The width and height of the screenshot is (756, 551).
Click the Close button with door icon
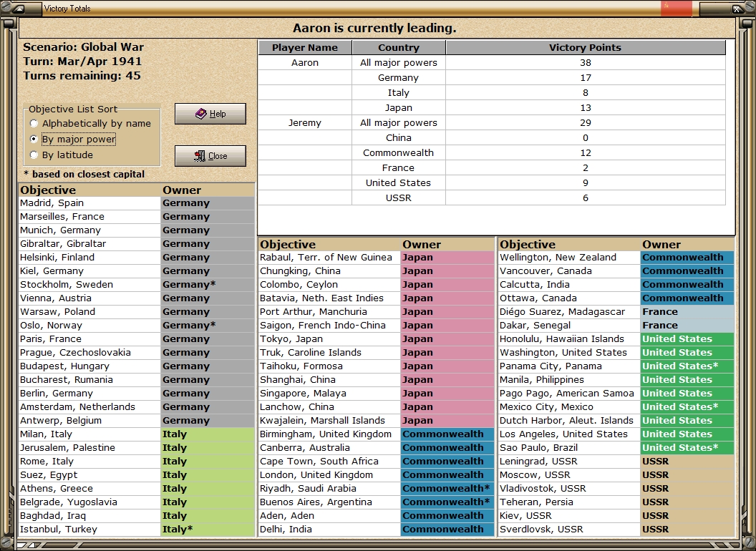[210, 156]
